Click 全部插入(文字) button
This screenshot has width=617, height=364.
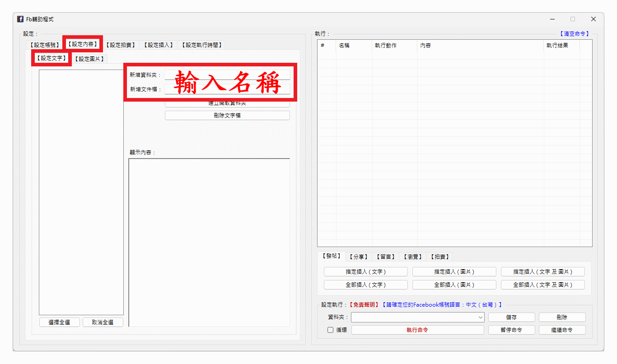(x=366, y=285)
